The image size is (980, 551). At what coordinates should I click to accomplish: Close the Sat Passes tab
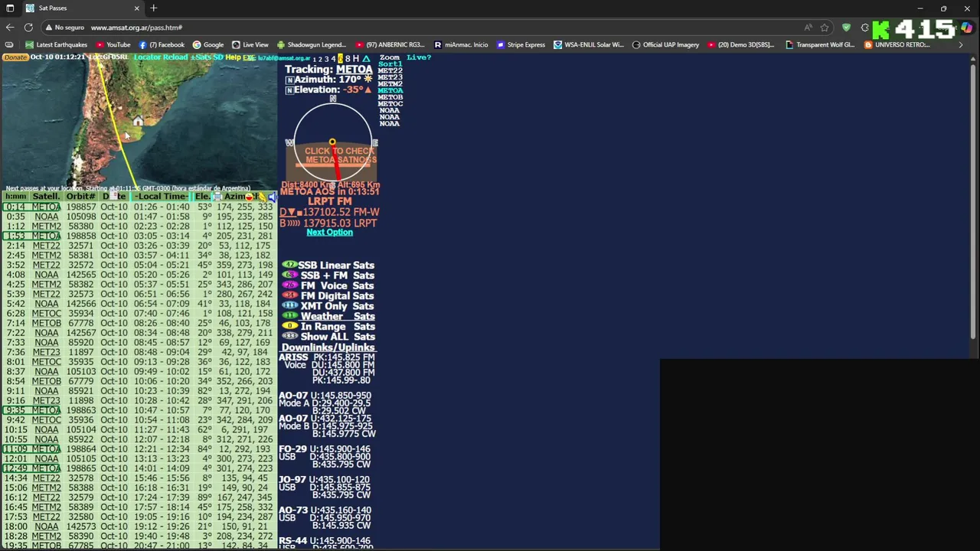(136, 8)
